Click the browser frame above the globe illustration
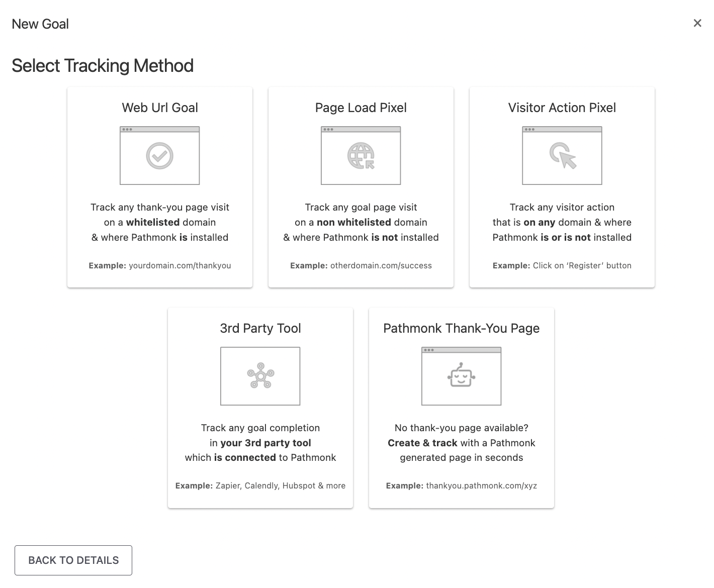 point(361,130)
